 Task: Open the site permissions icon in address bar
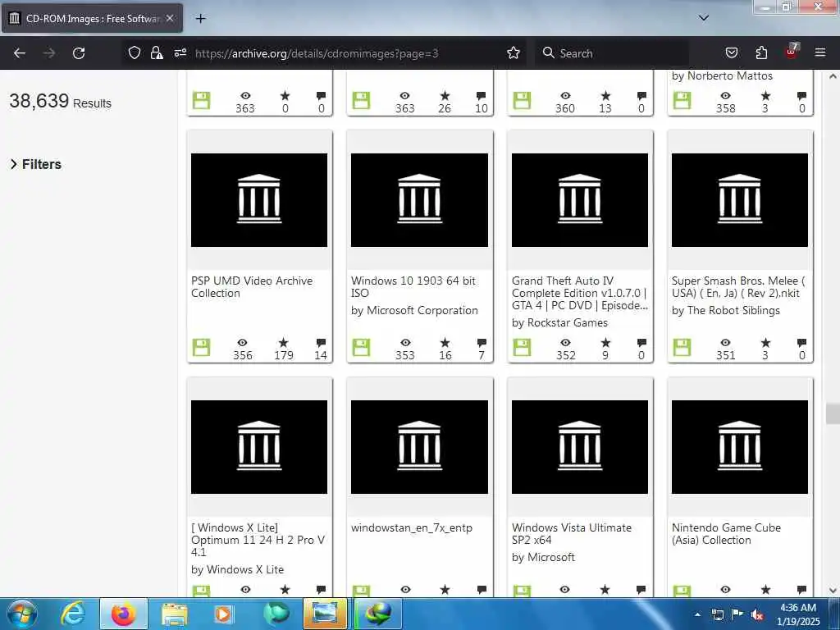click(x=180, y=52)
